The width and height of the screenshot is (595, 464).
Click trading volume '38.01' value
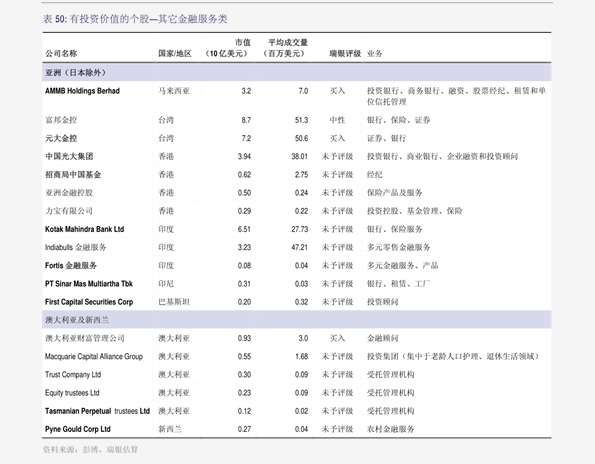pyautogui.click(x=300, y=156)
